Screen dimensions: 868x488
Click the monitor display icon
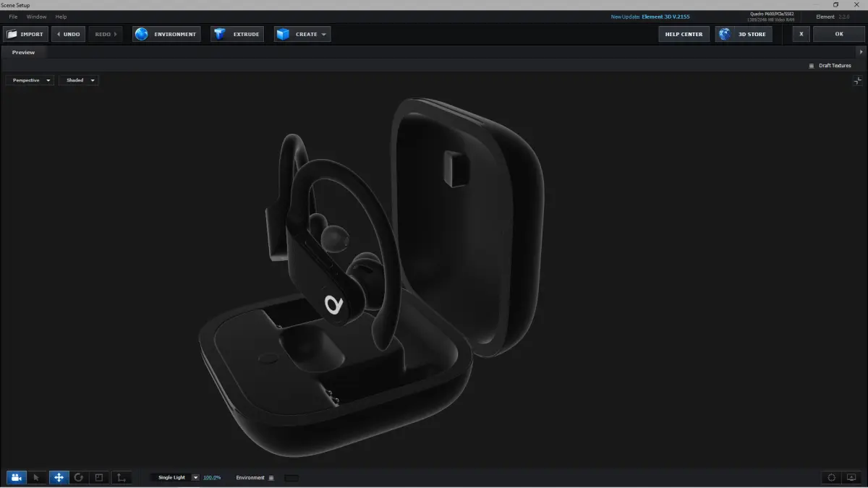pyautogui.click(x=851, y=477)
